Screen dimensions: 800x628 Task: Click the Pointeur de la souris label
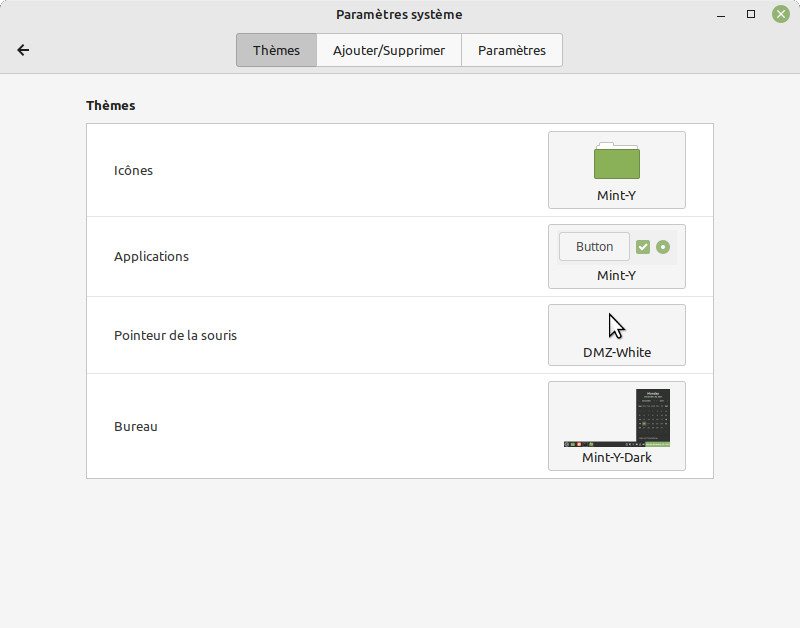[x=176, y=335]
